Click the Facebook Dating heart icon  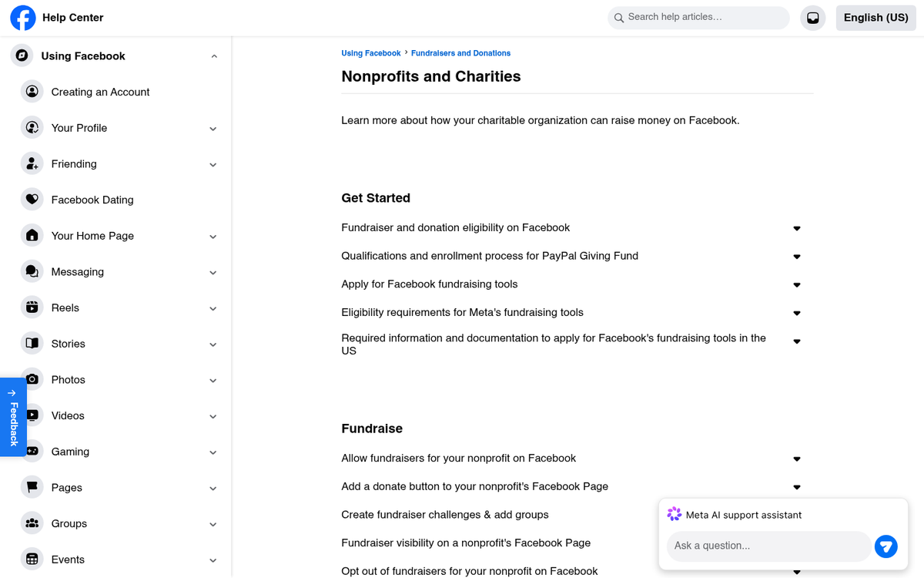pos(32,199)
